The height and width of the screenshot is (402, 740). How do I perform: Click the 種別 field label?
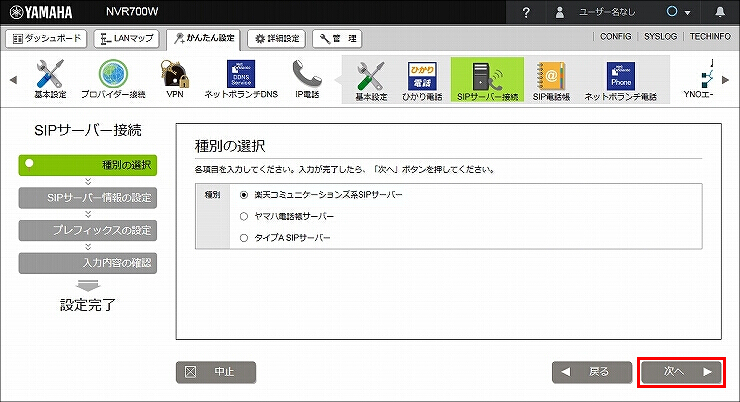point(212,194)
